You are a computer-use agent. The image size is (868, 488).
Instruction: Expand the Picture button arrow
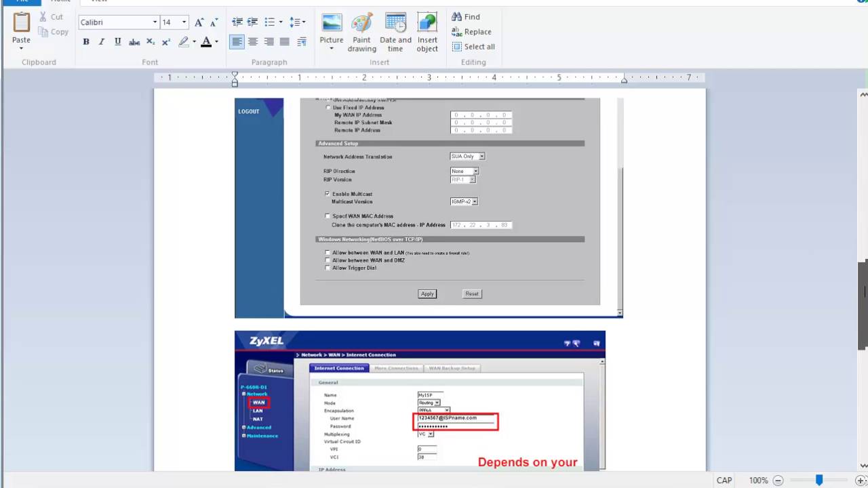[332, 49]
